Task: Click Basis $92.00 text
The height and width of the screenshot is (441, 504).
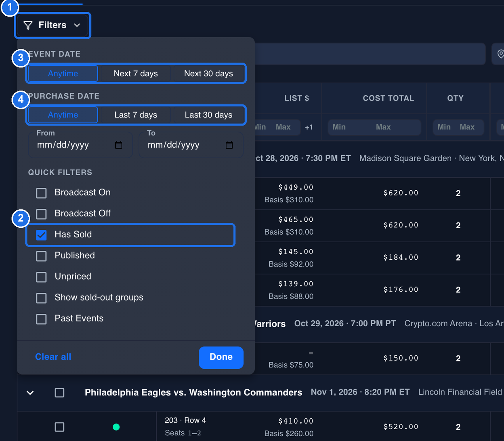Action: coord(291,264)
